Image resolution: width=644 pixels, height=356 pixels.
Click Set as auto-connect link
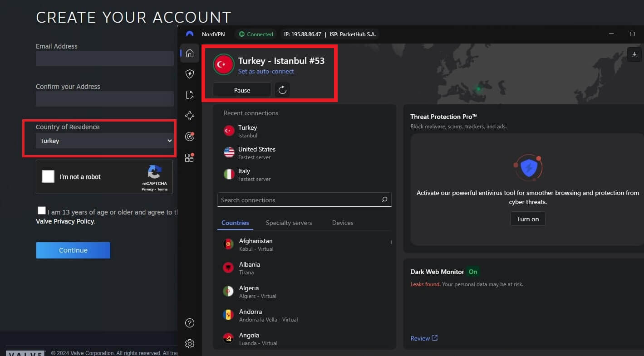tap(266, 71)
